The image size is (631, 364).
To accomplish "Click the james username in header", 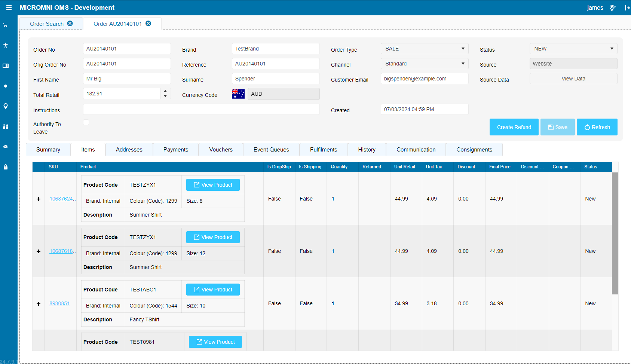I will 595,7.
